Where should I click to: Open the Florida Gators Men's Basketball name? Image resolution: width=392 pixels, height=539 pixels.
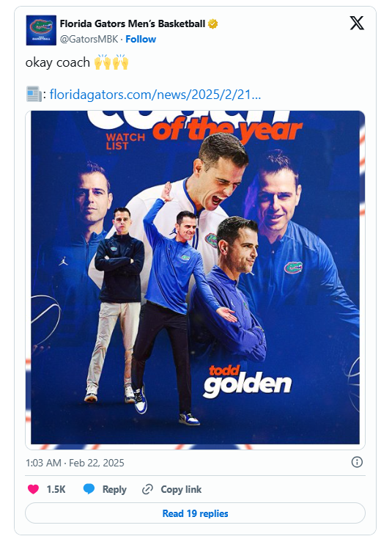click(x=133, y=23)
